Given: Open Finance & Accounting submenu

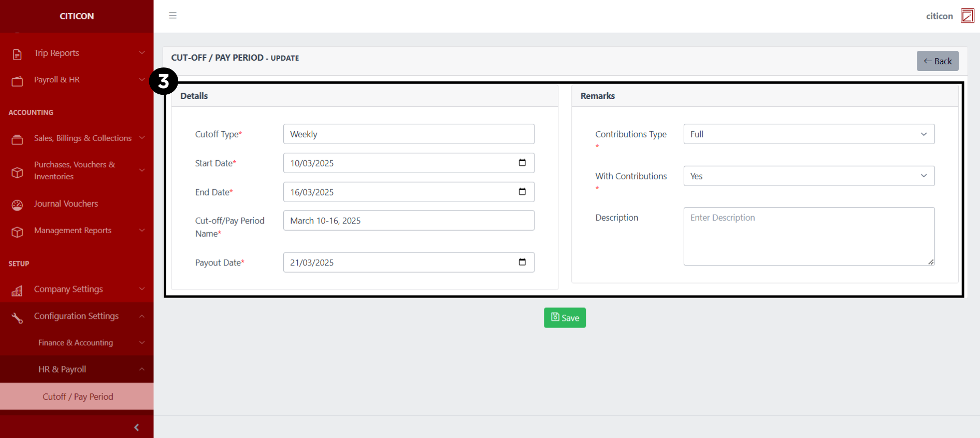Looking at the screenshot, I should pyautogui.click(x=77, y=343).
